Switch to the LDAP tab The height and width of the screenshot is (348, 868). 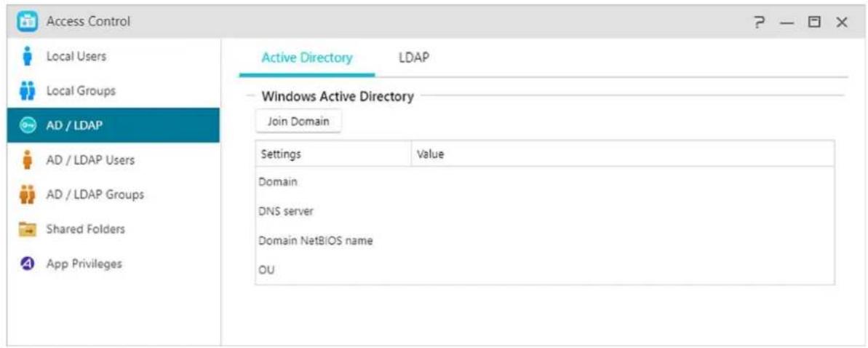[x=413, y=57]
